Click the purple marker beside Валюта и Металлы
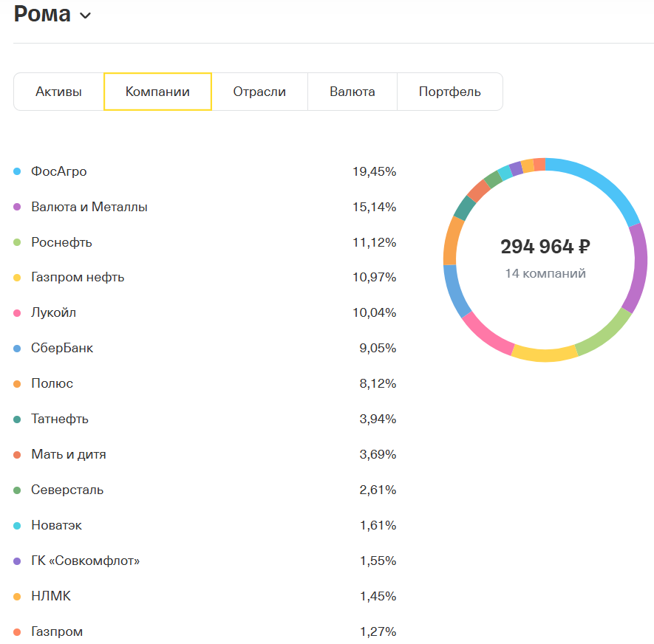The width and height of the screenshot is (654, 644). pyautogui.click(x=16, y=206)
